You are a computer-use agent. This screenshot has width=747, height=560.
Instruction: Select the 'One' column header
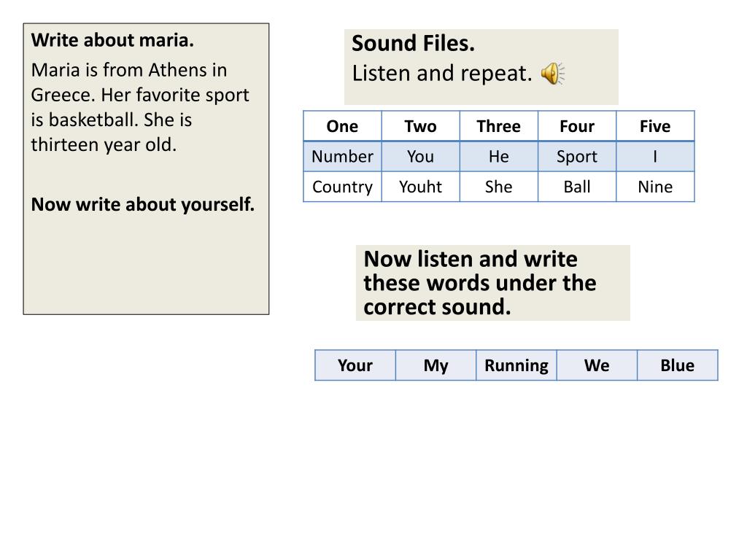[343, 126]
